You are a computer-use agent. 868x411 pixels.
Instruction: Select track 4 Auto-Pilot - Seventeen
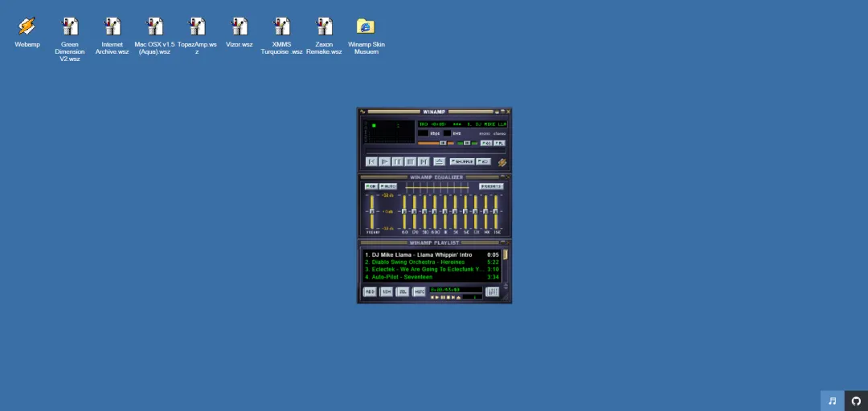tap(432, 277)
